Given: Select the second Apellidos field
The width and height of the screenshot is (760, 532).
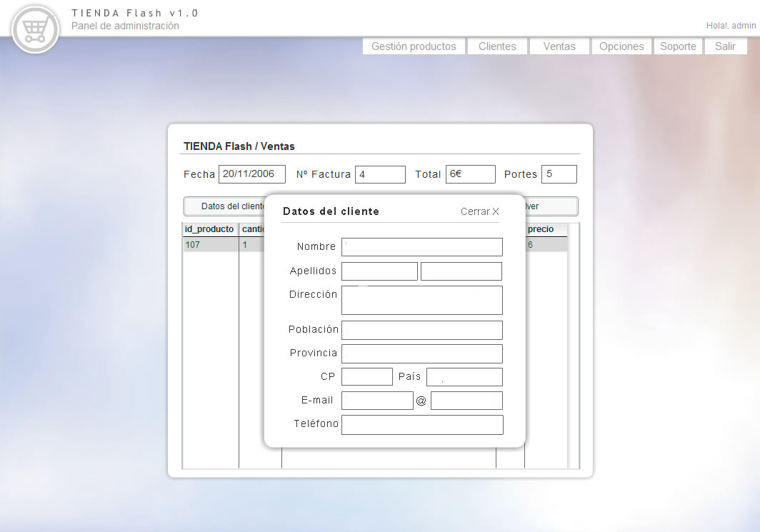Looking at the screenshot, I should click(461, 271).
